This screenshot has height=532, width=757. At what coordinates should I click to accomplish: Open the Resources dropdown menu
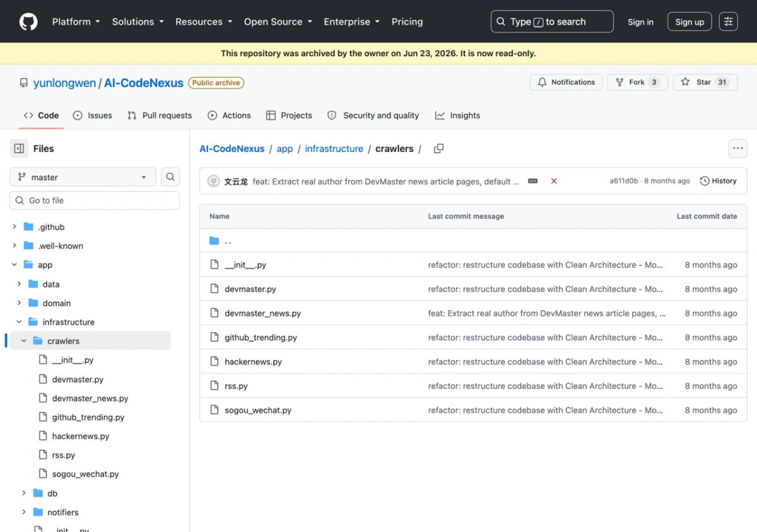pos(204,21)
